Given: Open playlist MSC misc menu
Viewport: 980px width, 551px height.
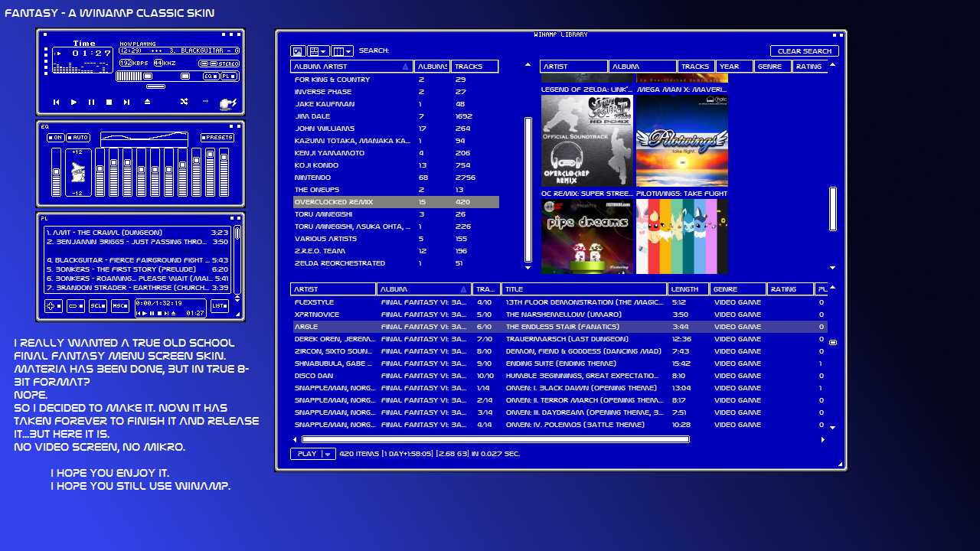Looking at the screenshot, I should pyautogui.click(x=120, y=306).
